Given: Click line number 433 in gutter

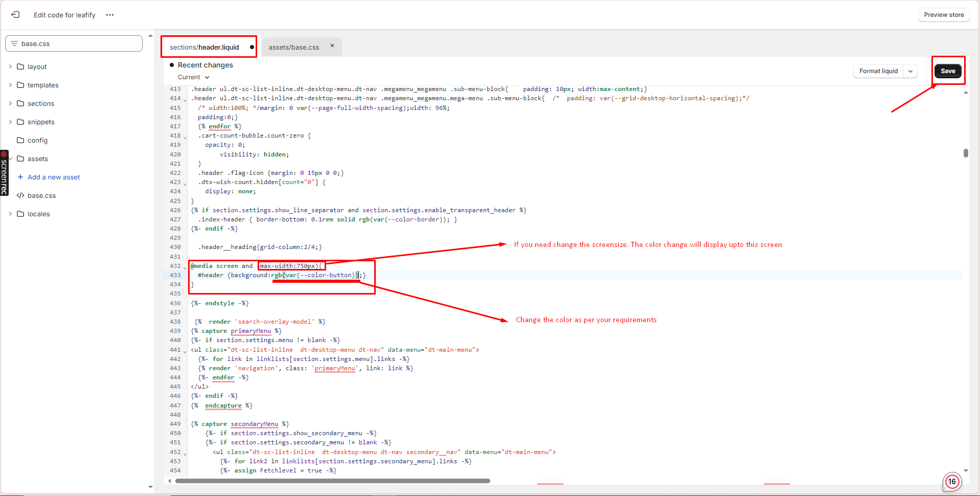Looking at the screenshot, I should pyautogui.click(x=175, y=275).
